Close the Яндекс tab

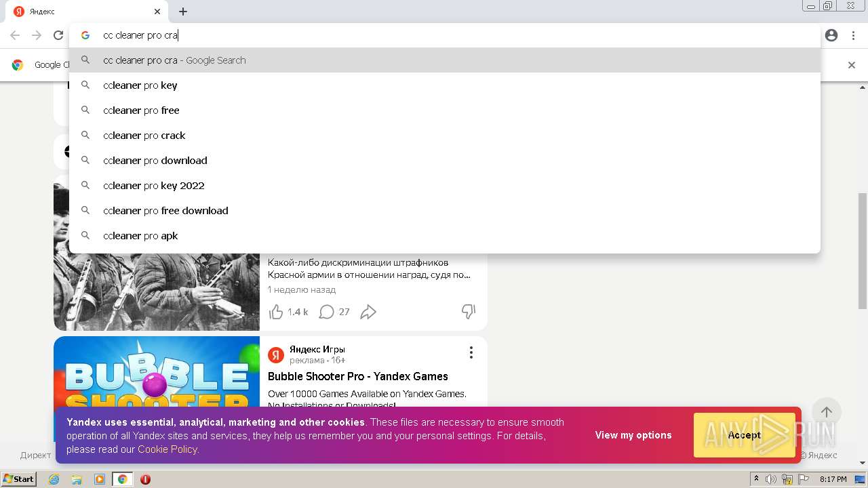[157, 12]
